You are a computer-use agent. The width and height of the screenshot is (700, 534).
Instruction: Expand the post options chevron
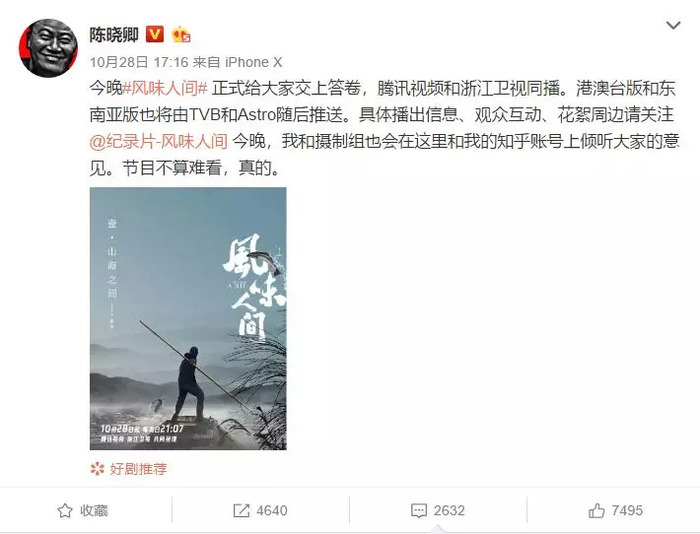[673, 25]
